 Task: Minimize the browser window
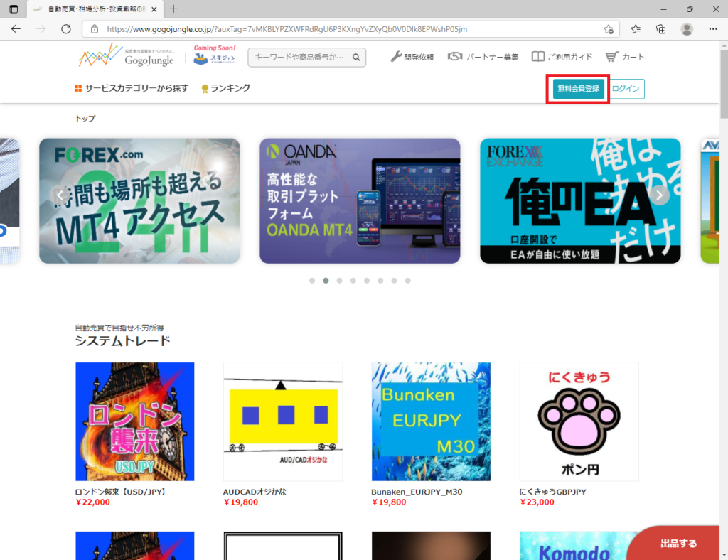(663, 9)
